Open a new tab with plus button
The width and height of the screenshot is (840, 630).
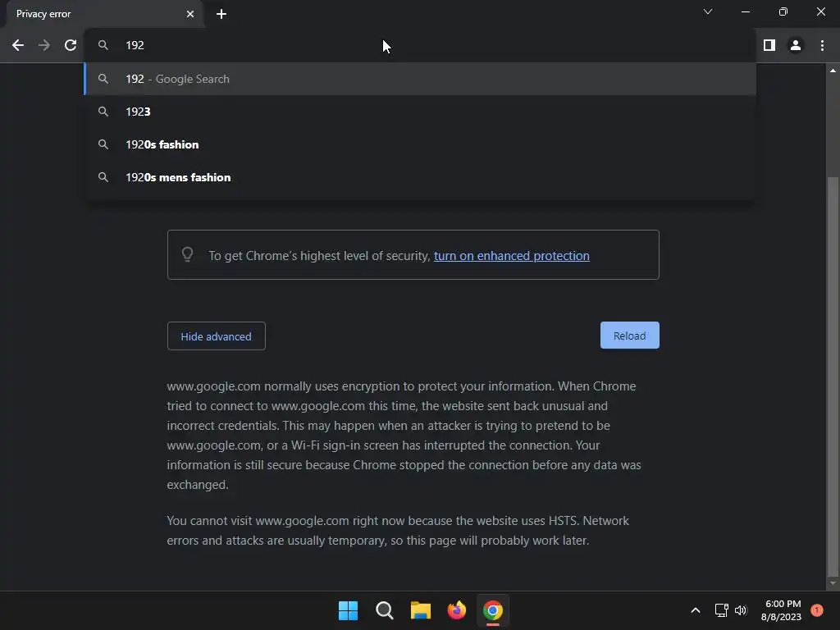[221, 14]
